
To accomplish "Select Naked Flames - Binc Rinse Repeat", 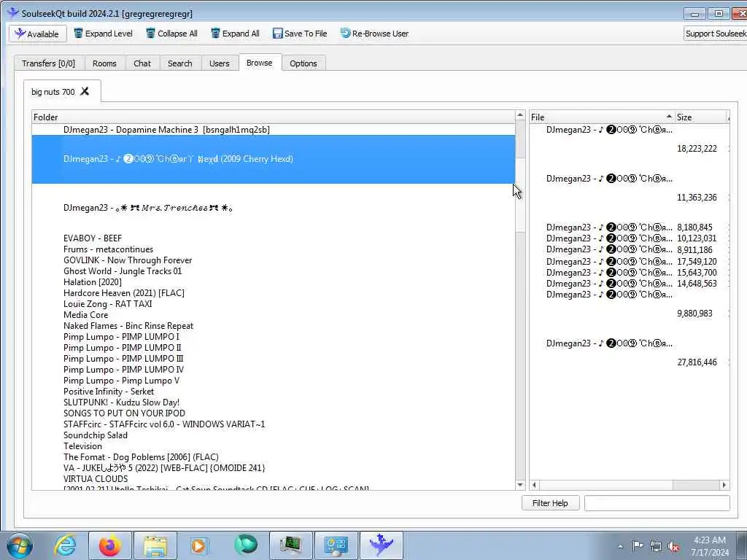I will pyautogui.click(x=128, y=326).
